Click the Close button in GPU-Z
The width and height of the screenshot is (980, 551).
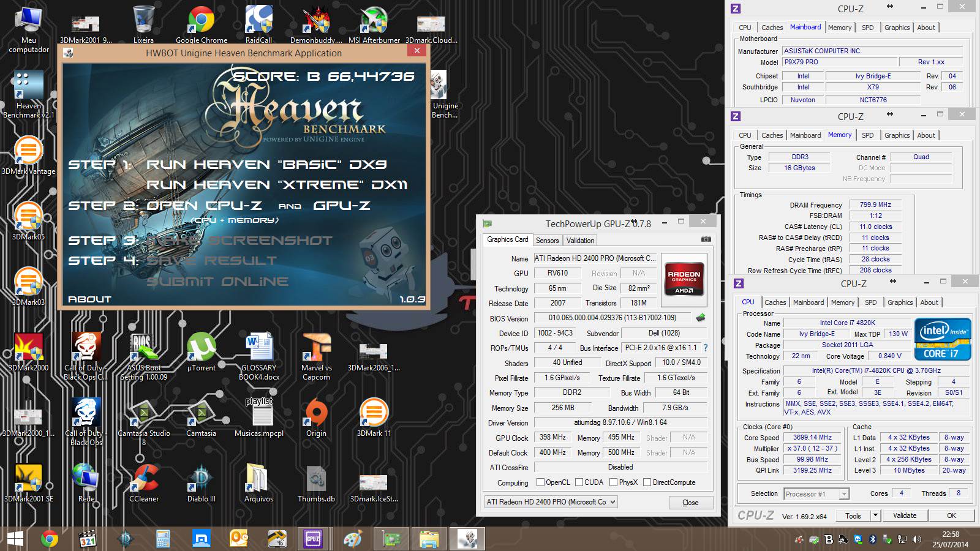690,503
